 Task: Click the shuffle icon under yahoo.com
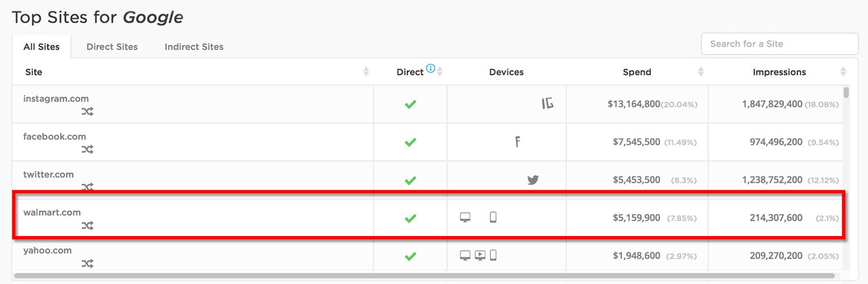click(87, 263)
